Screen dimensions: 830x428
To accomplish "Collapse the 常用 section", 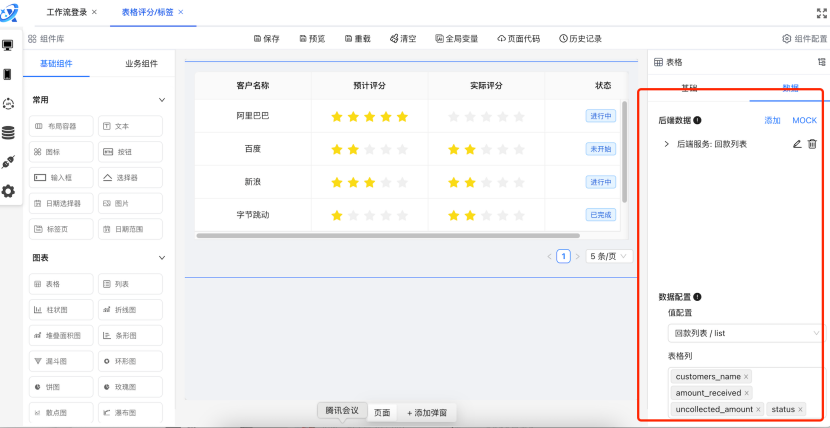I will pos(162,100).
